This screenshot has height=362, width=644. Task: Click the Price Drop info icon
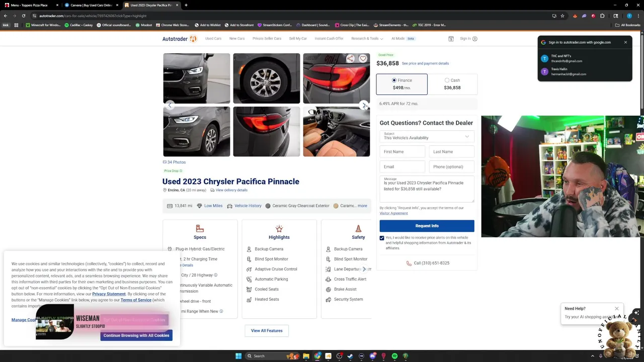pos(181,171)
